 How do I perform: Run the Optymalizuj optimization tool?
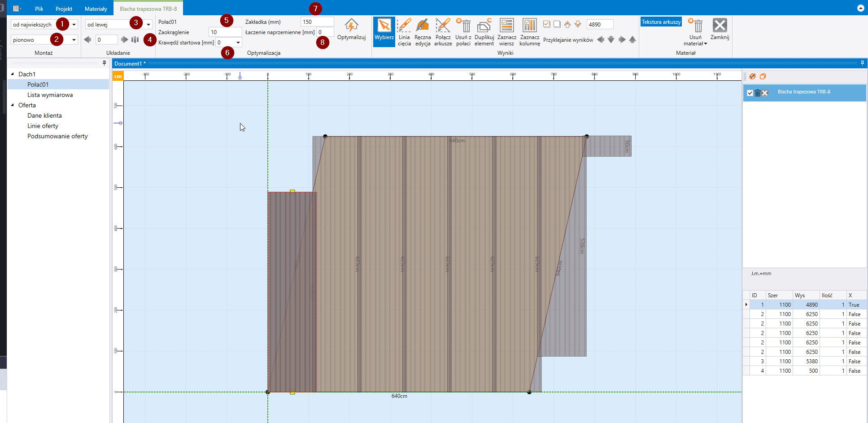(351, 30)
